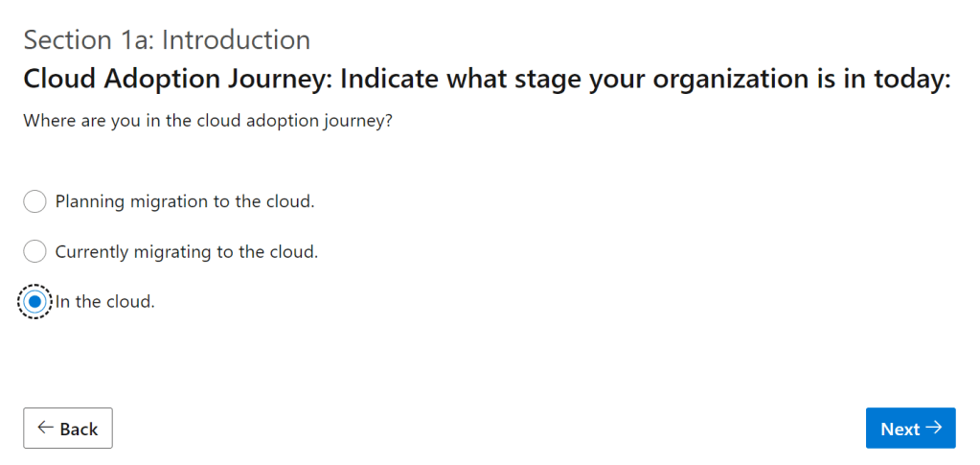Click the word 'Back' on the button
980x465 pixels.
click(79, 430)
